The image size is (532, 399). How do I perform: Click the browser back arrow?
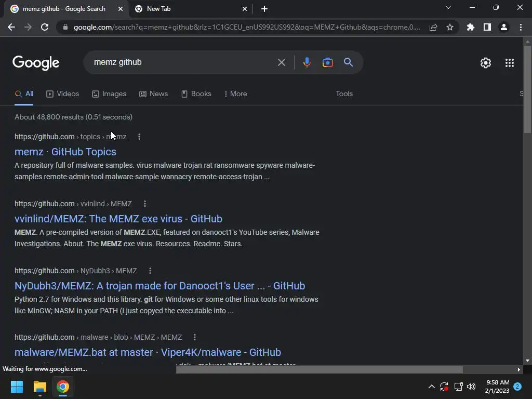11,27
